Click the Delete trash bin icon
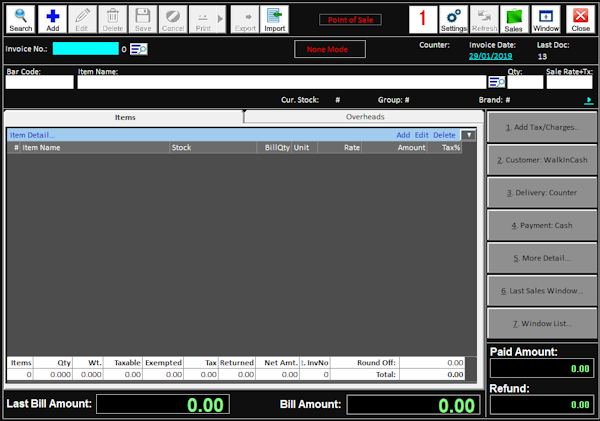The height and width of the screenshot is (421, 600). pos(112,20)
